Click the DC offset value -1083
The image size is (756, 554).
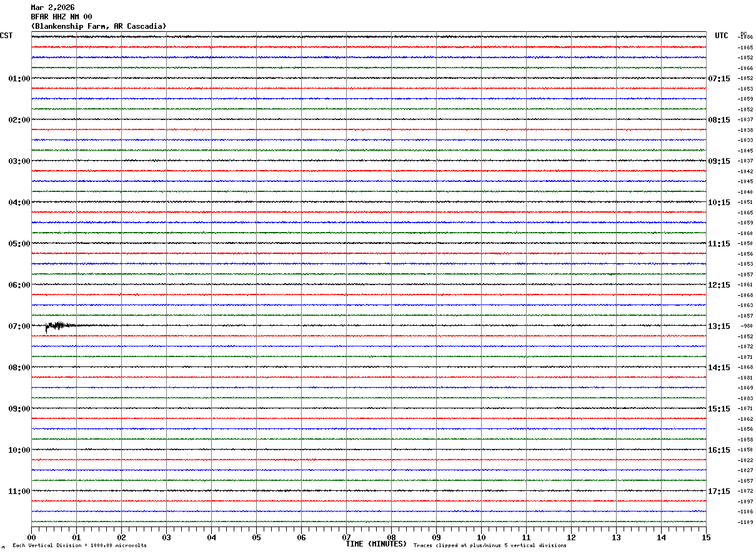point(745,398)
